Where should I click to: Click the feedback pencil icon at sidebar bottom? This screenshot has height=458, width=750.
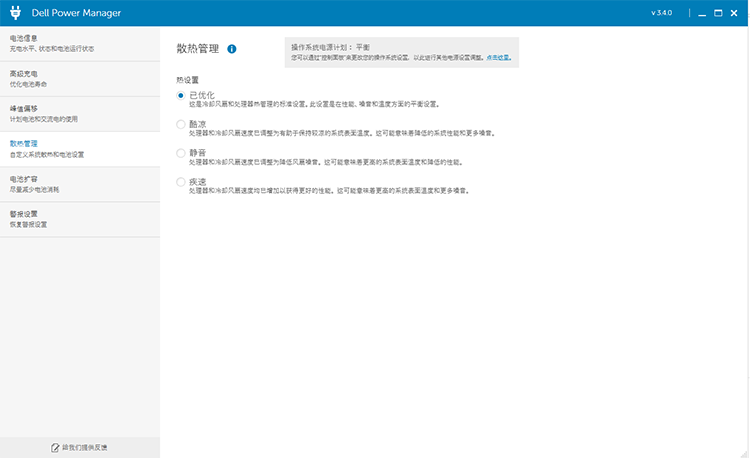55,447
